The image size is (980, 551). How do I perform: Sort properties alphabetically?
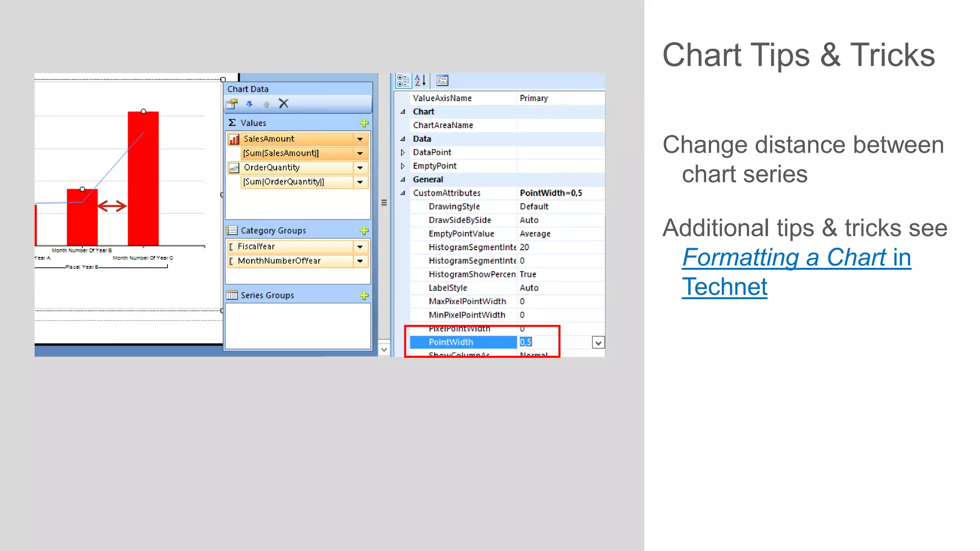click(x=420, y=81)
